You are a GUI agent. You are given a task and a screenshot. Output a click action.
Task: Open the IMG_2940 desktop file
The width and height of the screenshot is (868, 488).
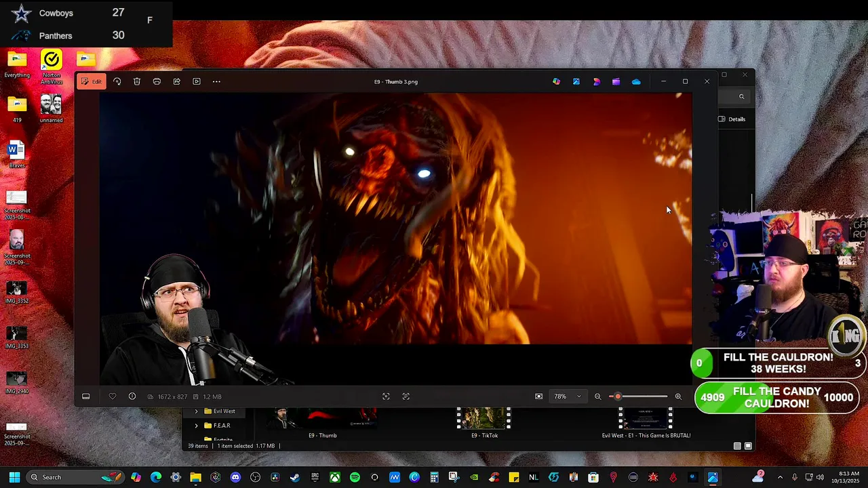17,383
